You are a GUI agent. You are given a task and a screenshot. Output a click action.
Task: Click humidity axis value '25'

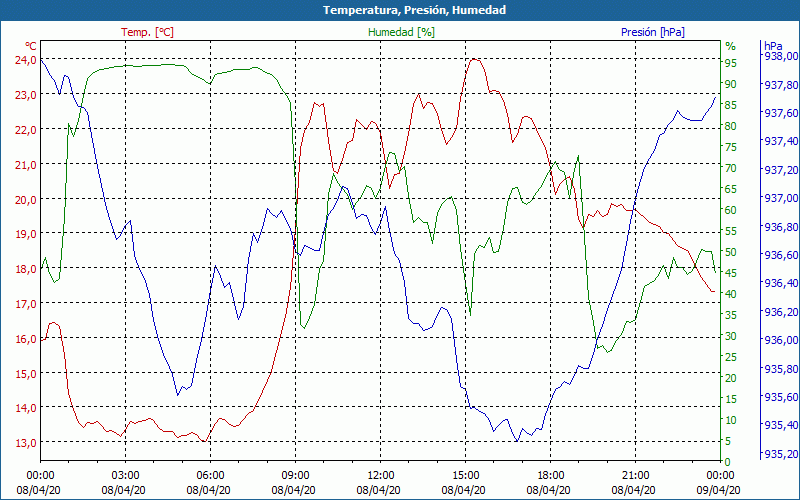(x=731, y=357)
